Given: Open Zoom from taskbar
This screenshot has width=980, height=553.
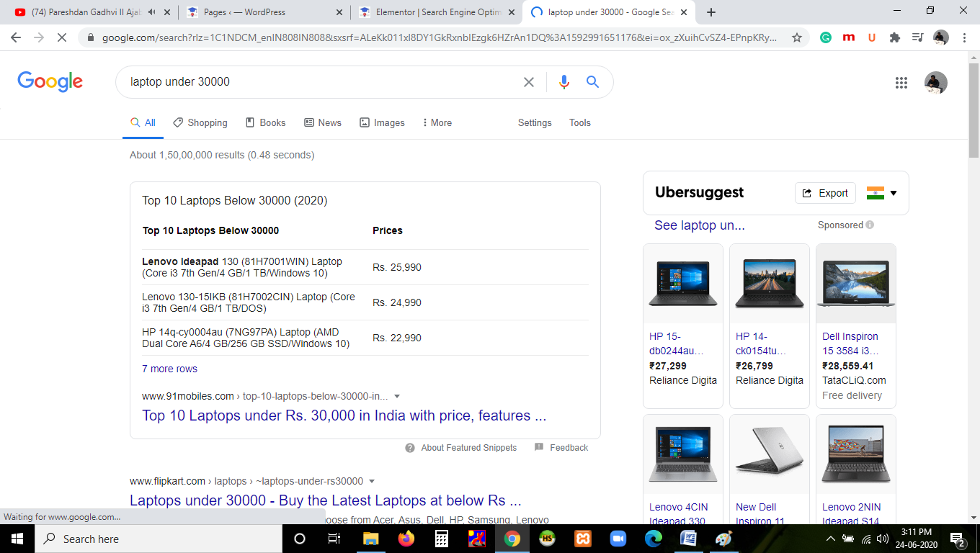Looking at the screenshot, I should pos(618,539).
